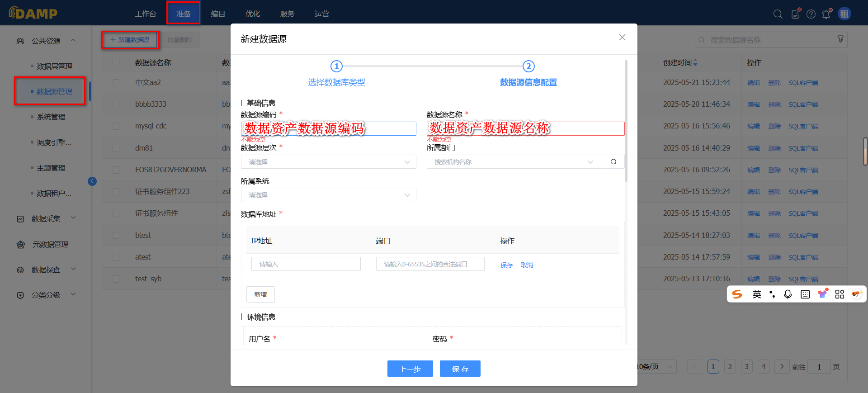Select 数据层管理 in the sidebar

point(54,66)
